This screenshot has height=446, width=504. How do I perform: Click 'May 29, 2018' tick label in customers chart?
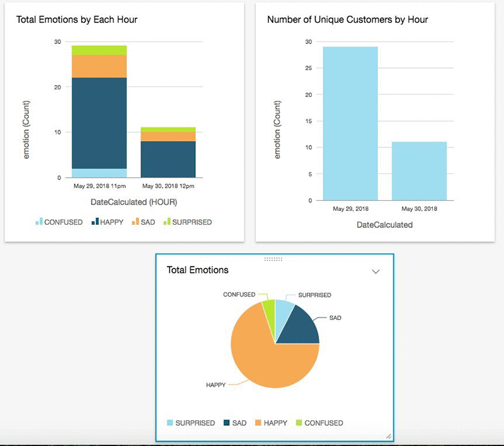(x=350, y=209)
